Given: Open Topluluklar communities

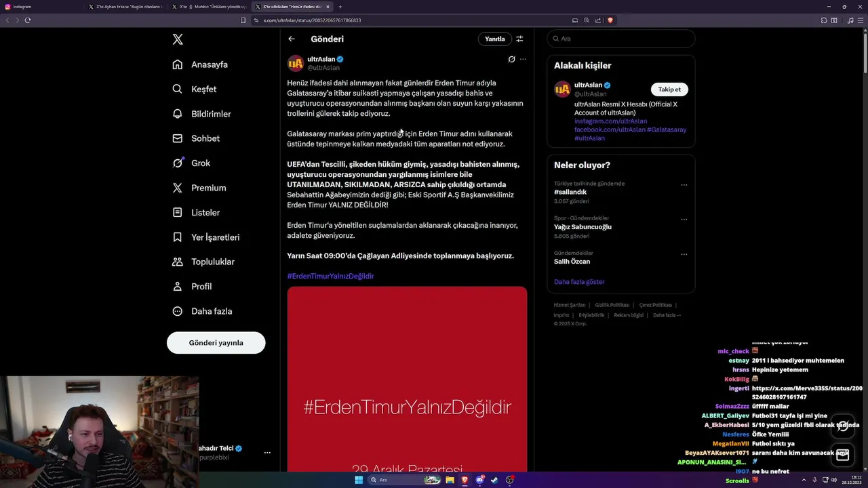Looking at the screenshot, I should point(203,262).
